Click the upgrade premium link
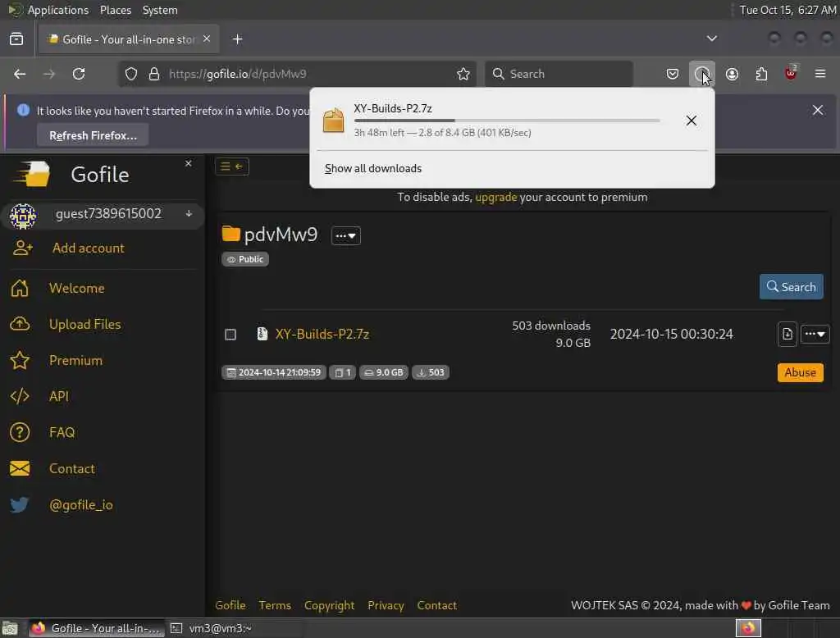840x638 pixels. point(496,197)
